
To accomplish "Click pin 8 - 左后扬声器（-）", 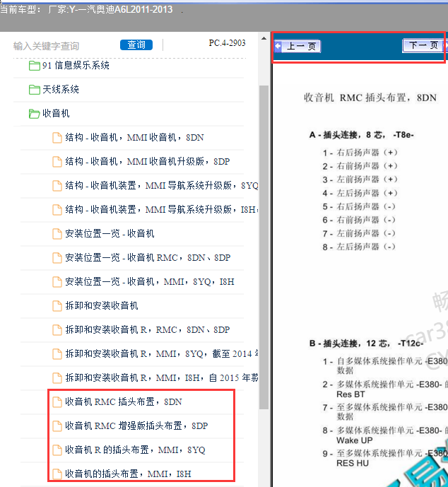I will click(x=359, y=247).
